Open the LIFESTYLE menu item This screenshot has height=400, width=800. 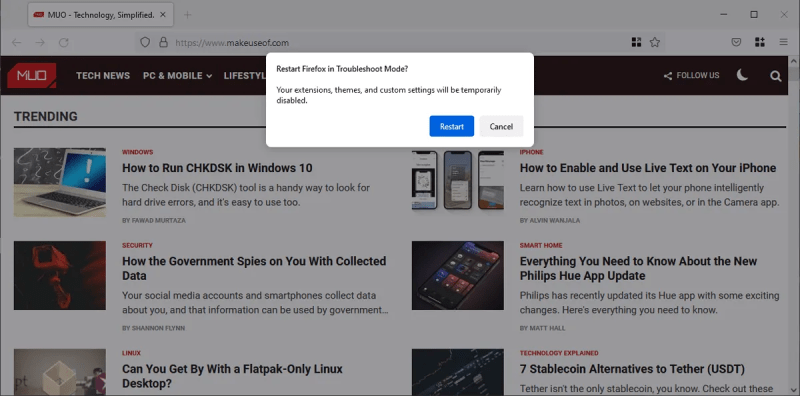coord(245,76)
